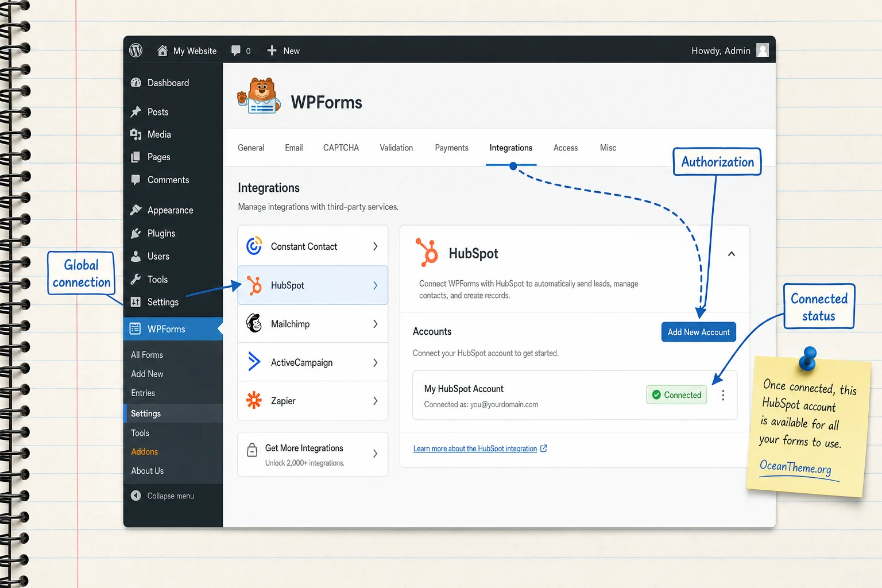Click the Constant Contact logo icon
Screen dimensions: 882x588
254,246
